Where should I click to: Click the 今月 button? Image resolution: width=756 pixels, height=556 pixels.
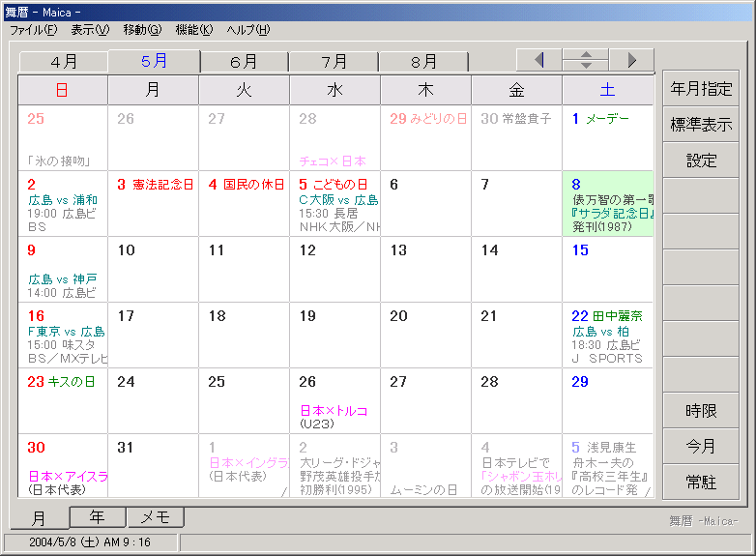point(701,447)
